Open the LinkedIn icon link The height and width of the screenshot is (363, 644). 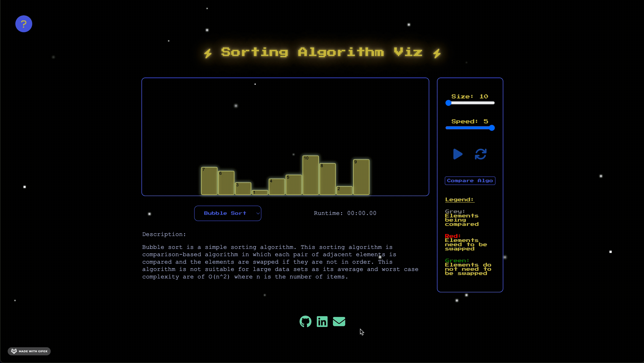point(322,322)
